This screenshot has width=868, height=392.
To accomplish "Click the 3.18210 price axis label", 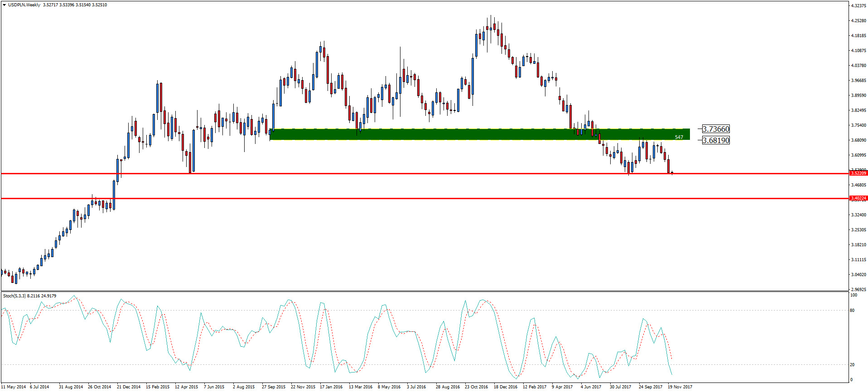I will 858,245.
